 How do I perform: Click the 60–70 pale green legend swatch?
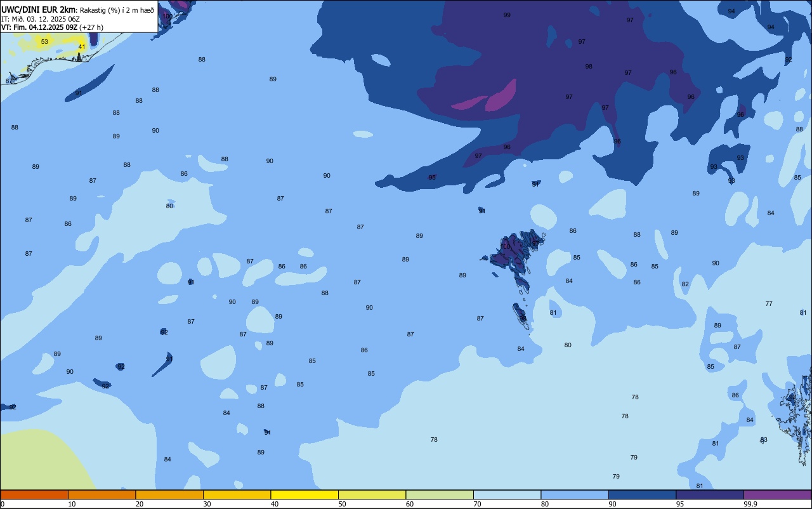pyautogui.click(x=440, y=494)
